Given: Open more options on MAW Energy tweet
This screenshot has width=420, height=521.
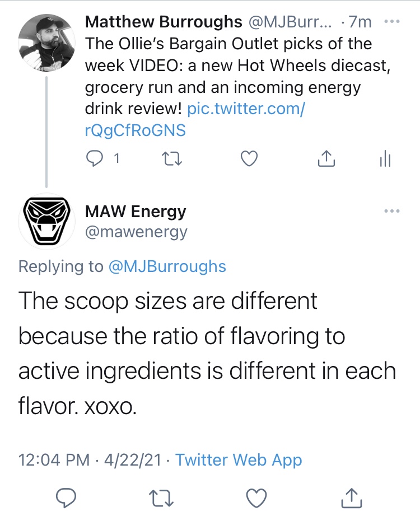Looking at the screenshot, I should [x=391, y=211].
